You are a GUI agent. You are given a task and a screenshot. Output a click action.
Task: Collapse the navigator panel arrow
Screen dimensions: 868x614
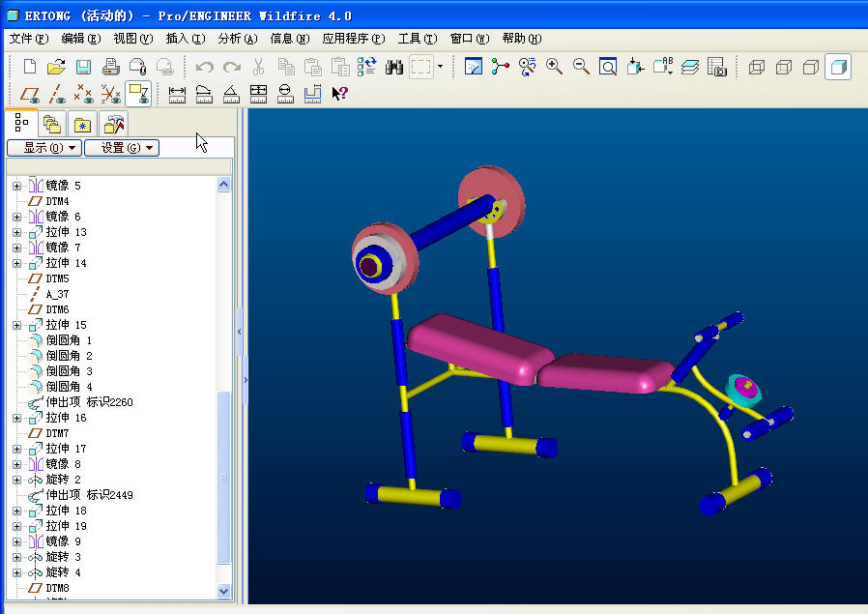[240, 332]
